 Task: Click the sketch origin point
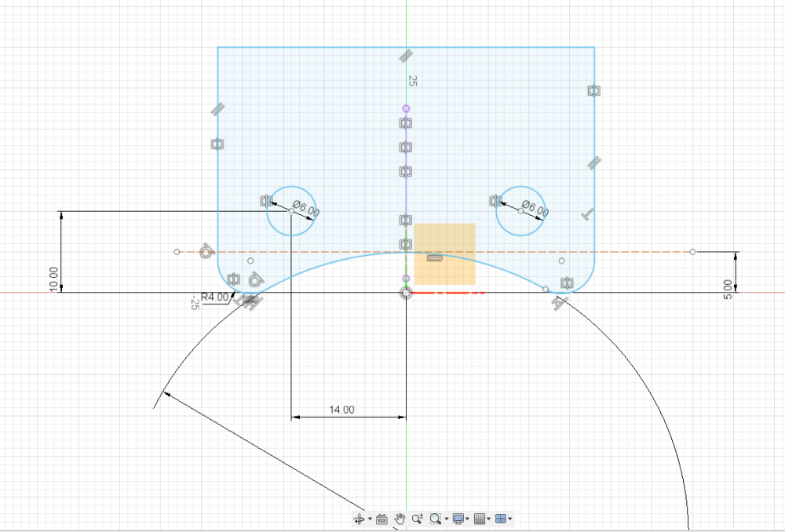(x=406, y=293)
